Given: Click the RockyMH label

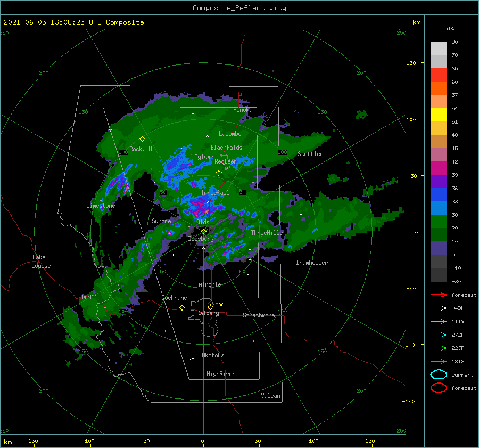Looking at the screenshot, I should [141, 149].
